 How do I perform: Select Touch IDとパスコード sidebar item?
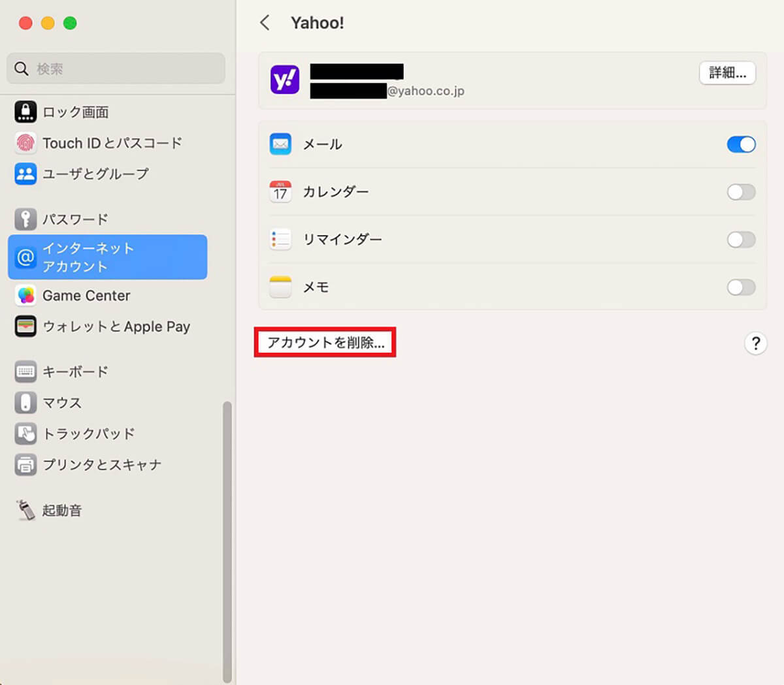point(108,142)
